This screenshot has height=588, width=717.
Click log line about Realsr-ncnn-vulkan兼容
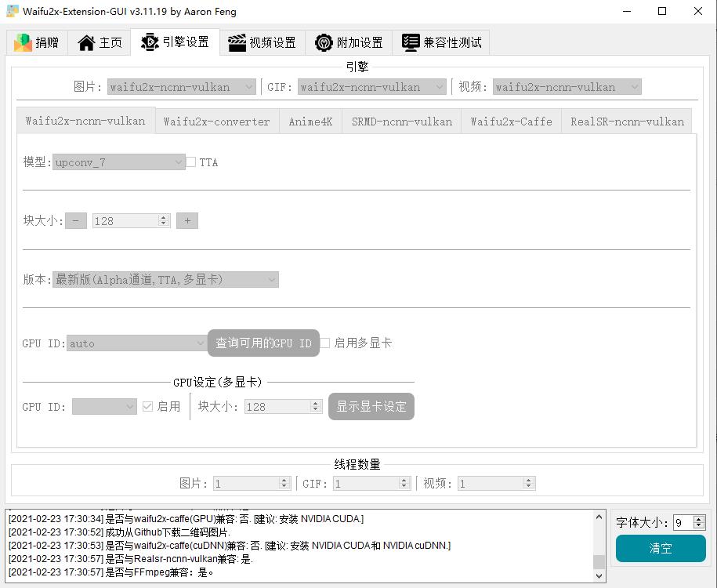tap(131, 559)
